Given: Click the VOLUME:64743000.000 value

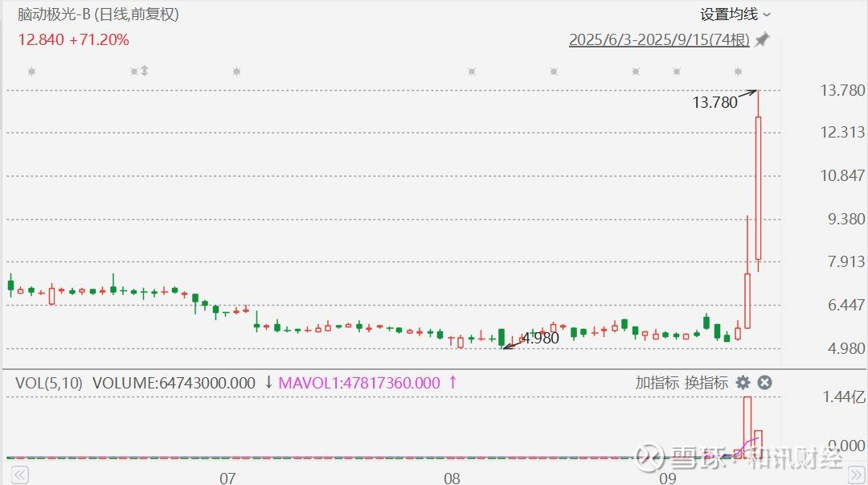Looking at the screenshot, I should tap(174, 383).
